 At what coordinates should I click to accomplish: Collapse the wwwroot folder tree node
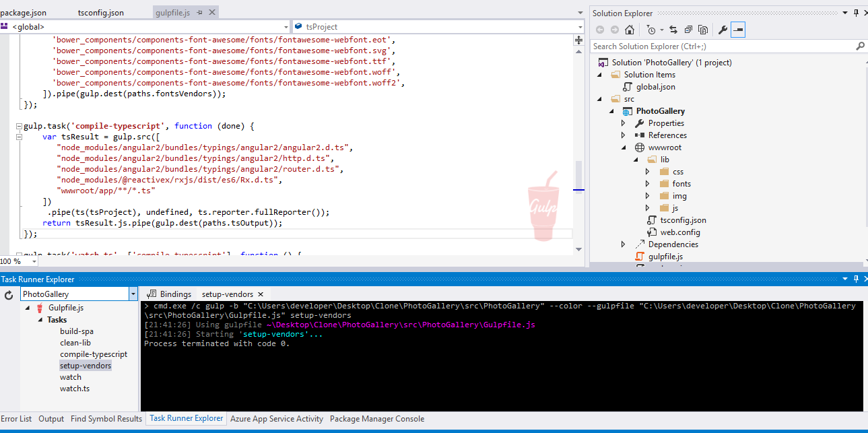[624, 147]
